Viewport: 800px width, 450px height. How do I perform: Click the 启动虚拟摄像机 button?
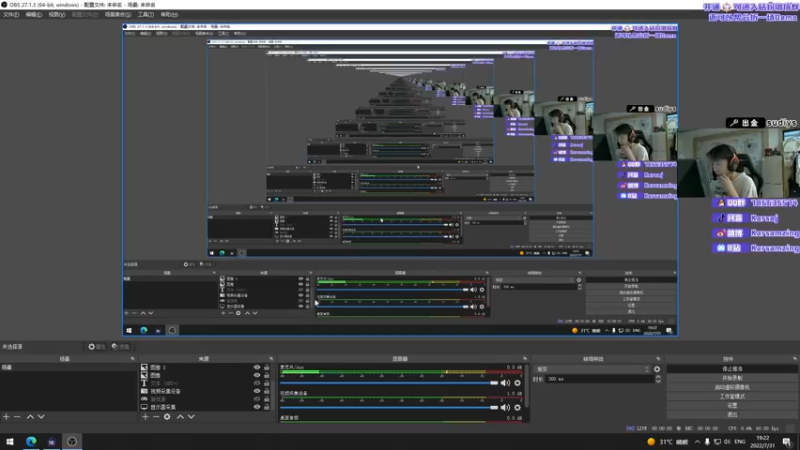pyautogui.click(x=732, y=387)
